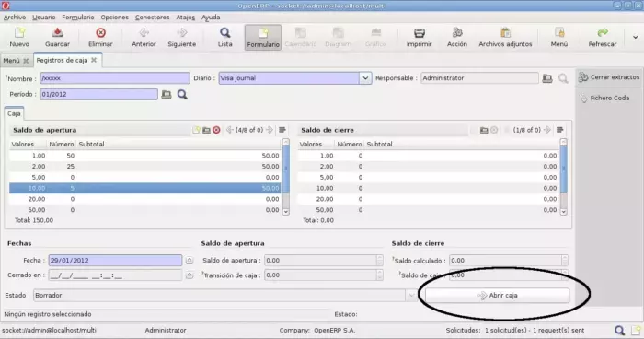Delete the record with Eliminar
Screen dimensions: 644x339
click(x=100, y=37)
